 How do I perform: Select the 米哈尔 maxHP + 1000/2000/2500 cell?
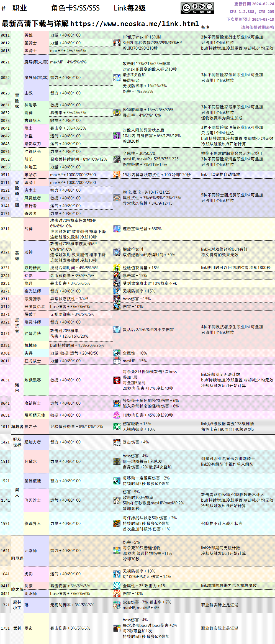click(81, 175)
